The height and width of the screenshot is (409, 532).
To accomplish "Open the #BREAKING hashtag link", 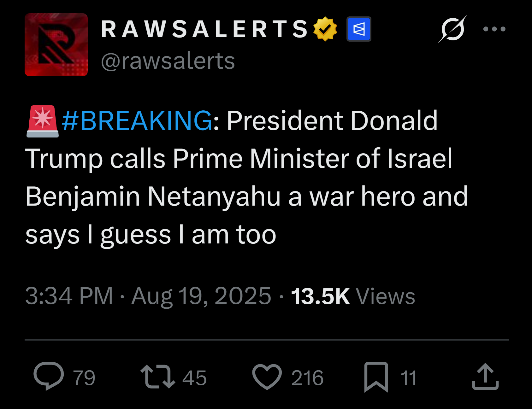I will (137, 120).
